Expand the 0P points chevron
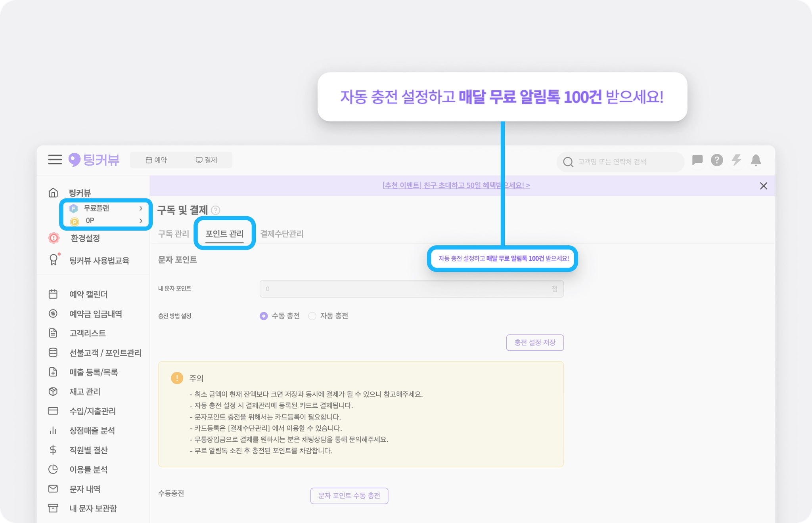The height and width of the screenshot is (523, 812). click(141, 221)
